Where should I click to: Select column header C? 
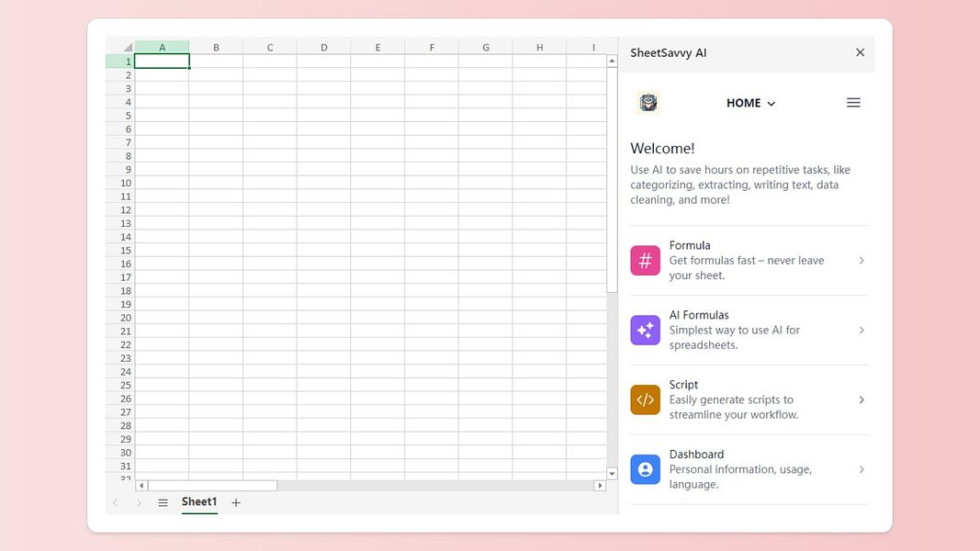pos(269,46)
